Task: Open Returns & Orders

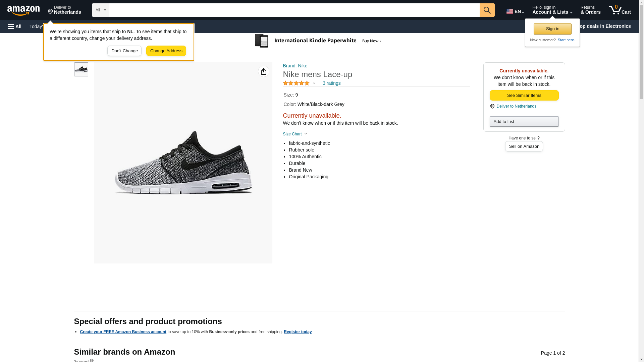Action: click(x=590, y=10)
